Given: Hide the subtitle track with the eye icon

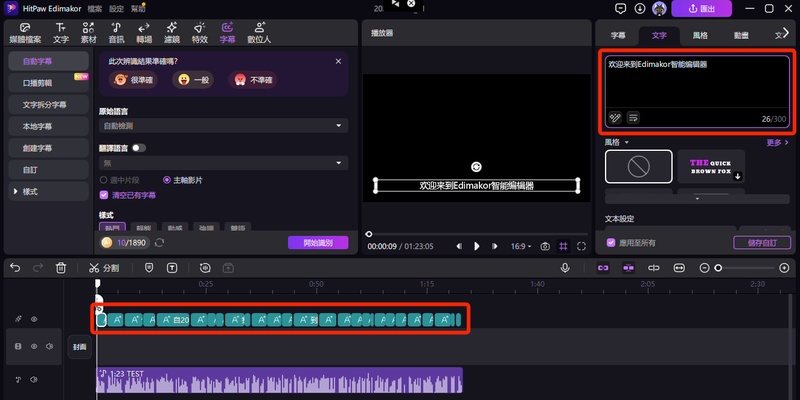Looking at the screenshot, I should click(x=34, y=319).
